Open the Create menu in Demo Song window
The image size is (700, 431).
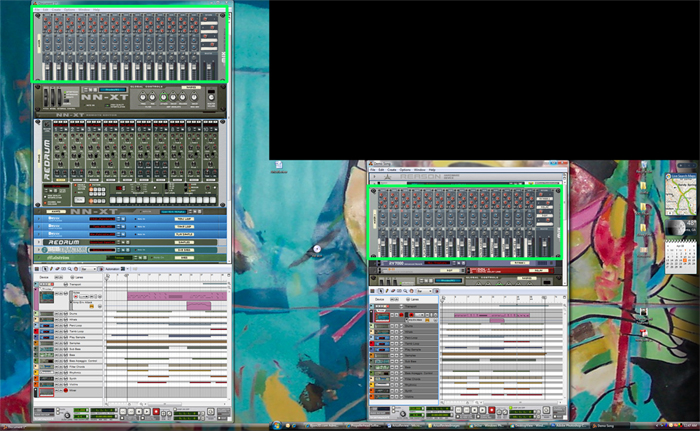pyautogui.click(x=392, y=170)
